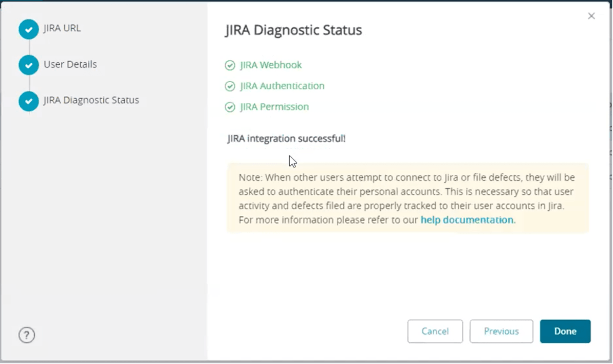Click the JIRA Permission status text

point(275,107)
